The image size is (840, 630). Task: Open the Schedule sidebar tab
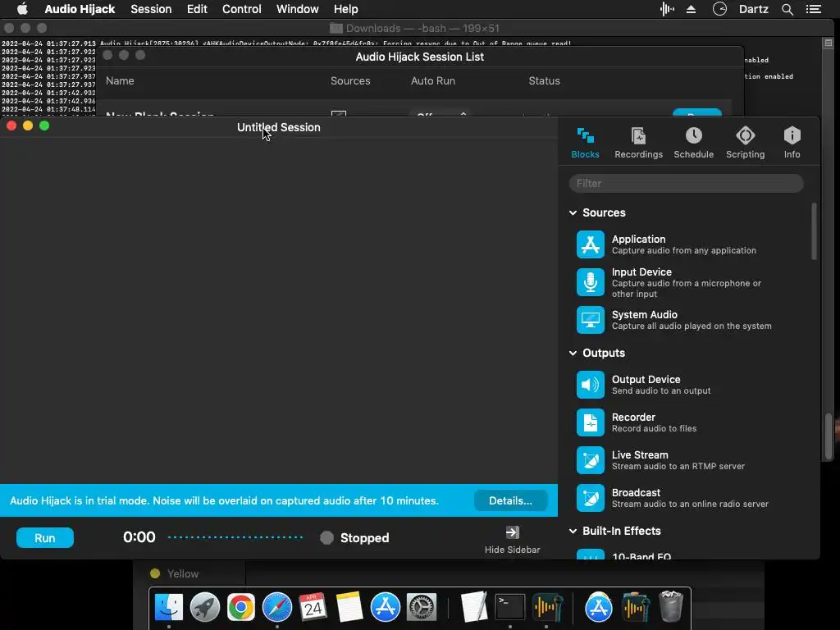coord(694,143)
